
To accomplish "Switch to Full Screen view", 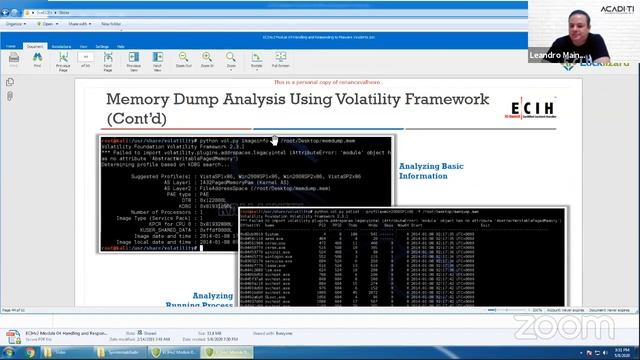I will click(x=280, y=60).
